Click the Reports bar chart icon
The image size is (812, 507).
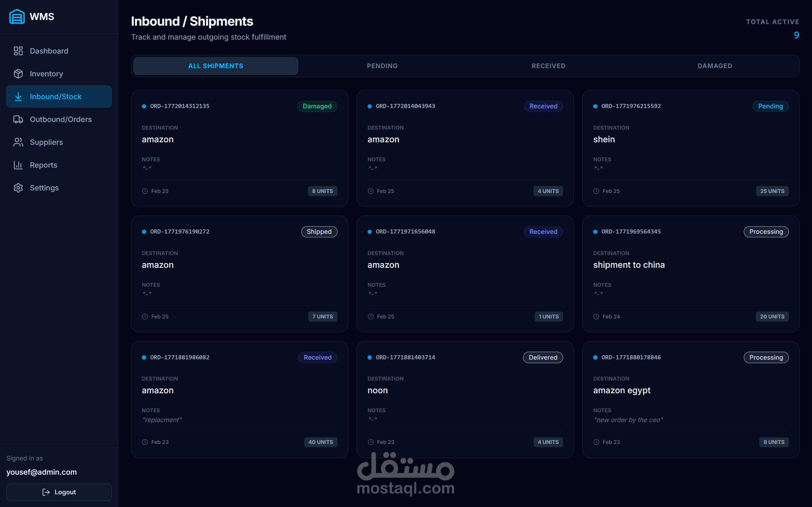pyautogui.click(x=18, y=165)
